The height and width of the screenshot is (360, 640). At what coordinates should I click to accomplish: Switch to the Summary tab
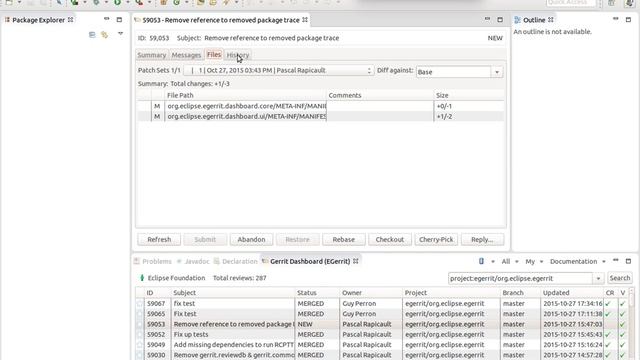pos(152,55)
